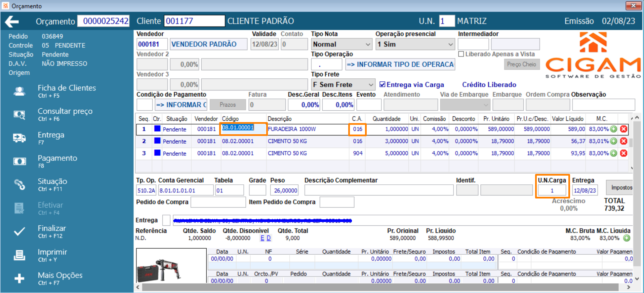
Task: Click the Descrição column header
Action: coord(280,119)
